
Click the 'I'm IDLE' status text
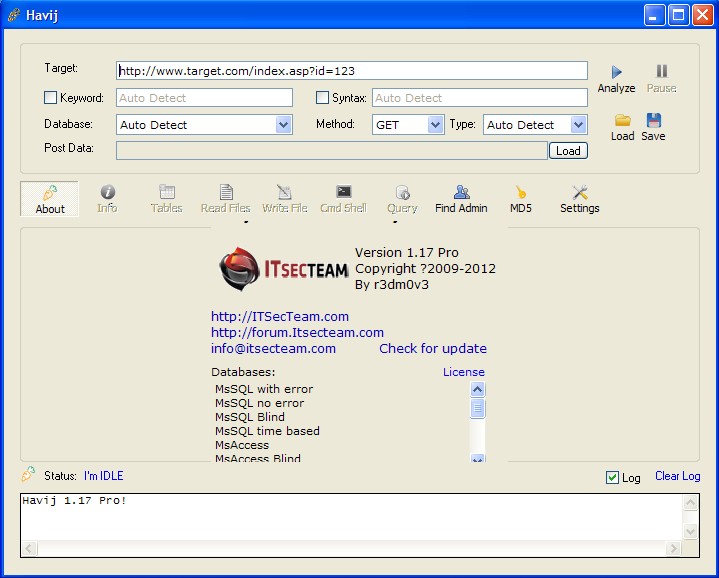tap(104, 476)
